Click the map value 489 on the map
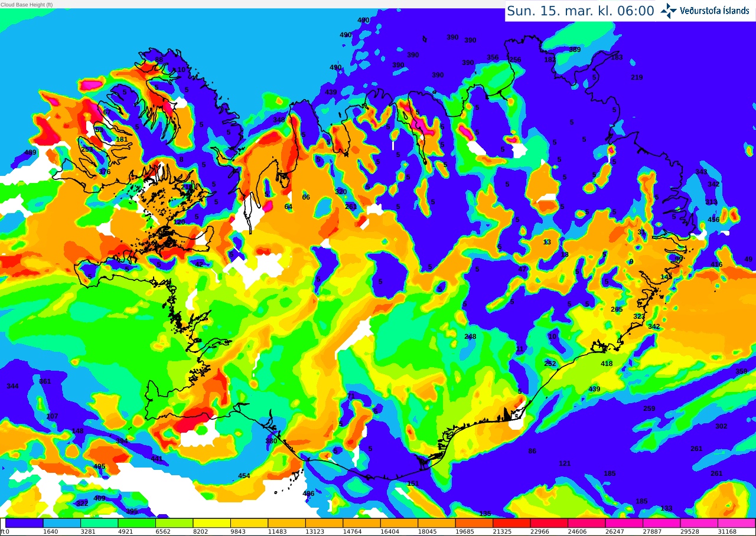Screen dimensions: 756x536 (x=30, y=152)
